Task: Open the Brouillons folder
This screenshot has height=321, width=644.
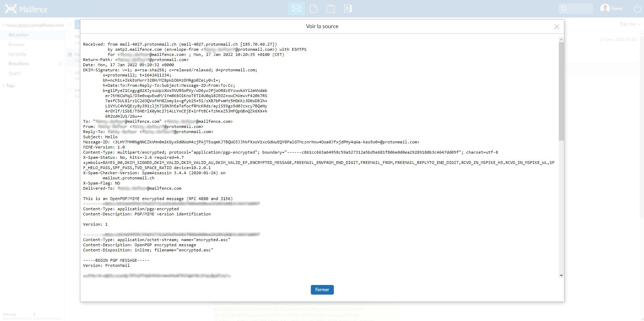Action: click(x=19, y=64)
